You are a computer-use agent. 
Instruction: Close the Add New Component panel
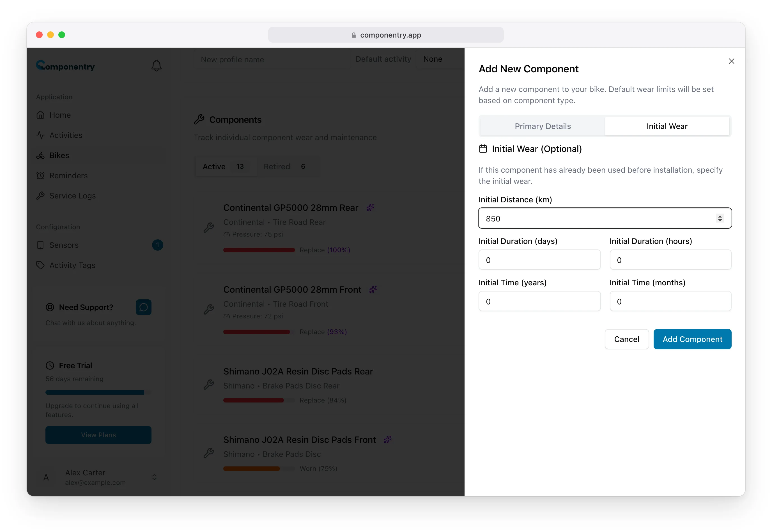click(x=731, y=61)
